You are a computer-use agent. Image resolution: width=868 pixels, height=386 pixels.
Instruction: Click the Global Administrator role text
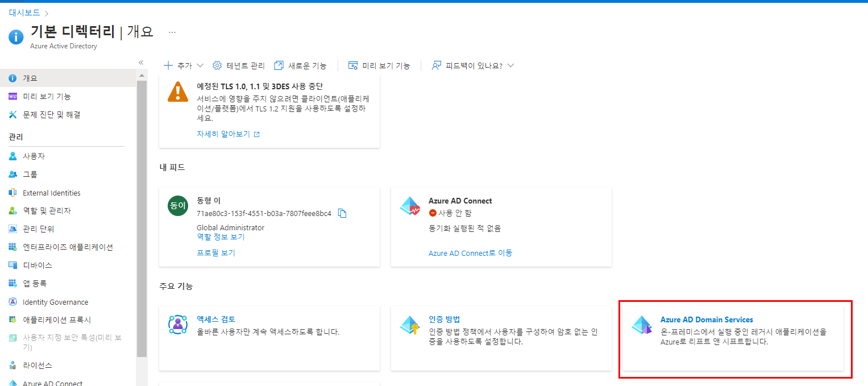pos(230,227)
